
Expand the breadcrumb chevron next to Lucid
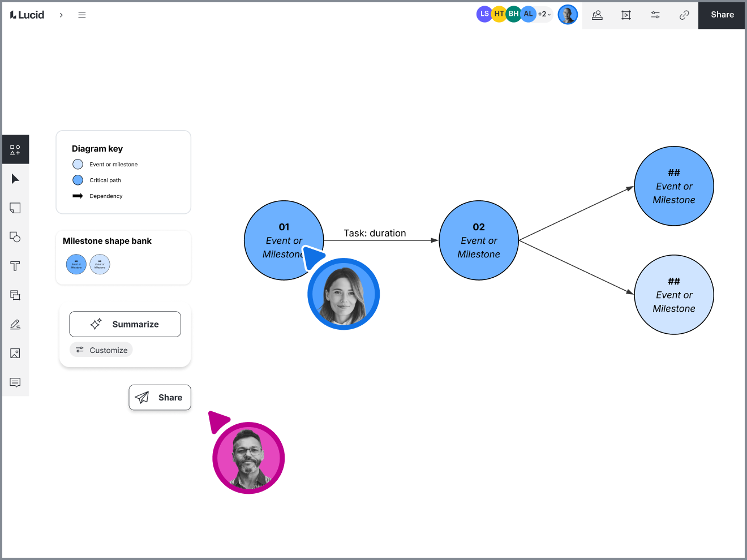[61, 15]
